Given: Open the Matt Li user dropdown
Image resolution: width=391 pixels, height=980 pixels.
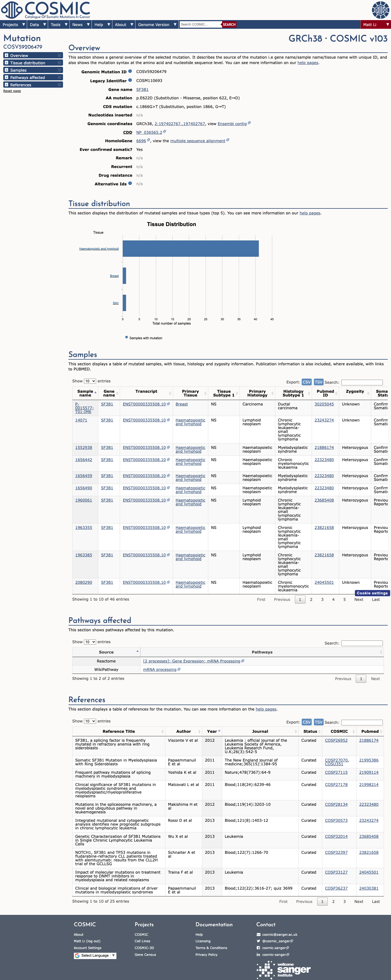Looking at the screenshot, I should (x=376, y=24).
